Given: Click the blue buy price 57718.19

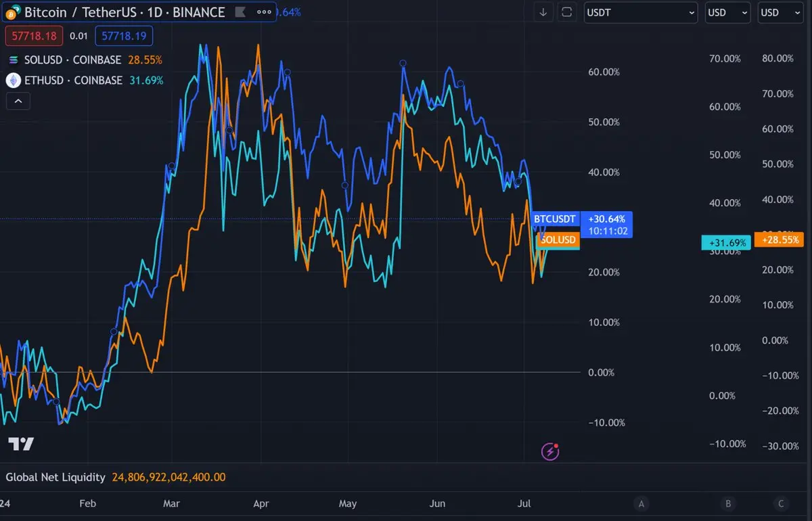Looking at the screenshot, I should tap(124, 36).
